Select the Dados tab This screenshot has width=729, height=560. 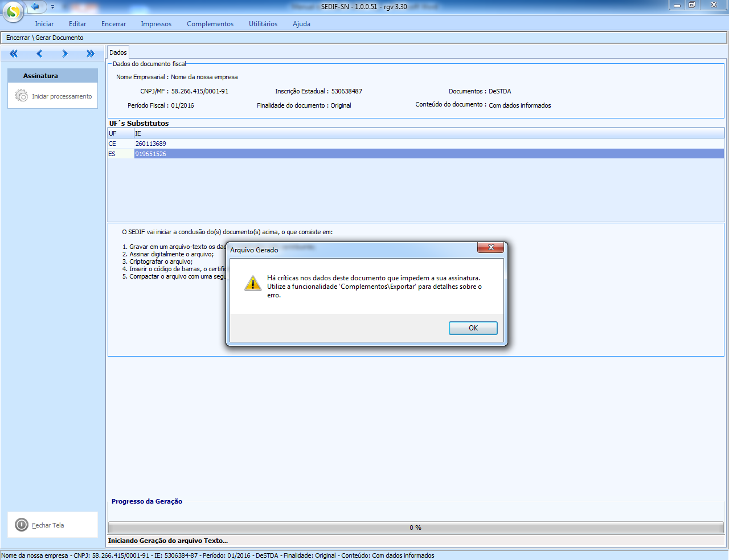pyautogui.click(x=118, y=52)
